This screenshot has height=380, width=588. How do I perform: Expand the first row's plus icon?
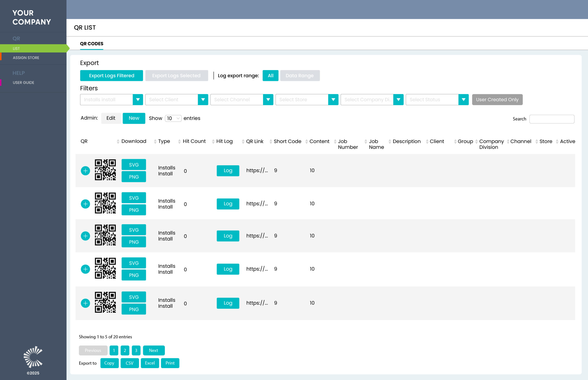pos(85,171)
